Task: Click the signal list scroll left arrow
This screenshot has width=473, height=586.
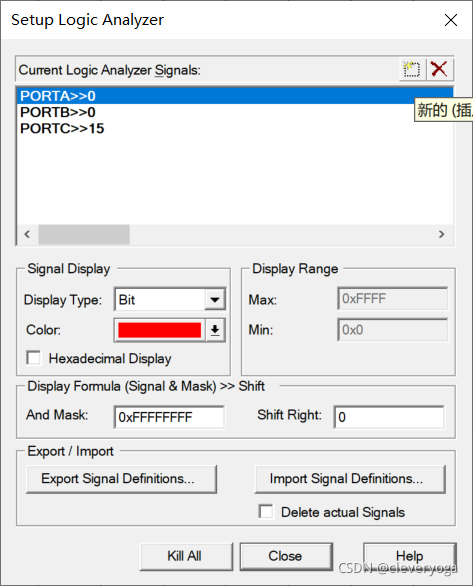Action: [x=27, y=234]
